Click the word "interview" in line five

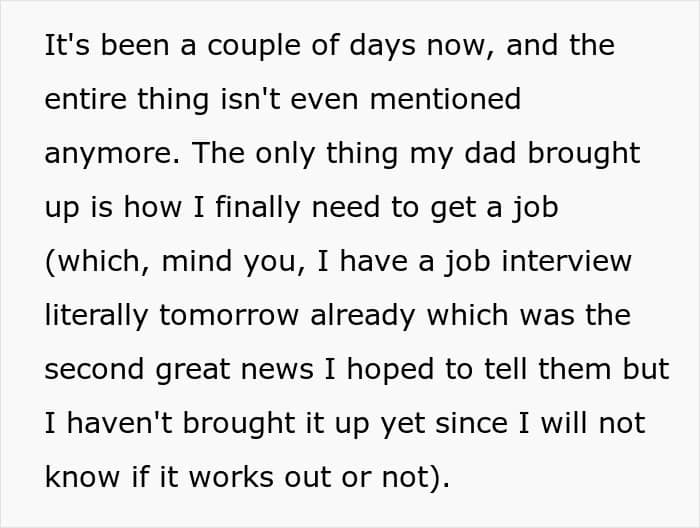point(567,261)
